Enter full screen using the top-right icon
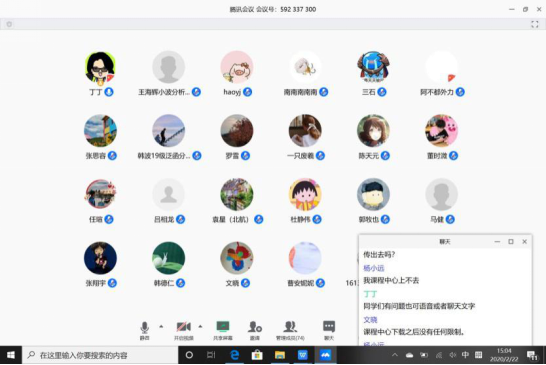This screenshot has width=546, height=365. pos(535,24)
